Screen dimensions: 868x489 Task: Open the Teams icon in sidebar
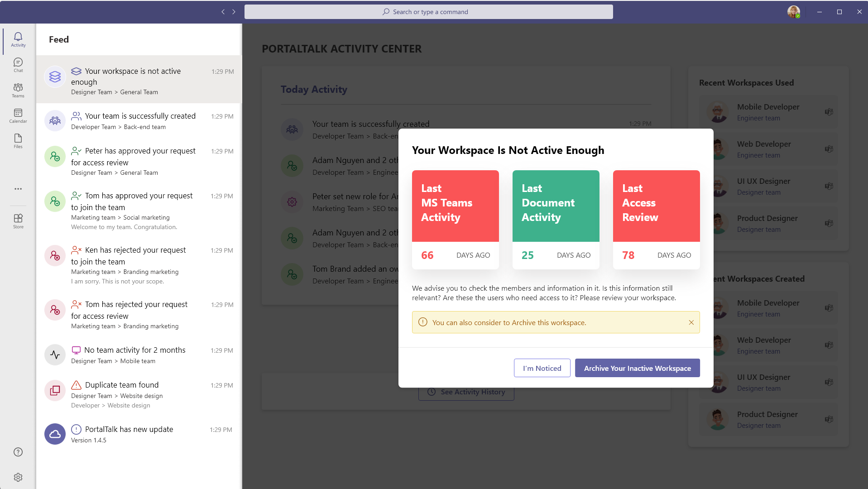pos(18,90)
